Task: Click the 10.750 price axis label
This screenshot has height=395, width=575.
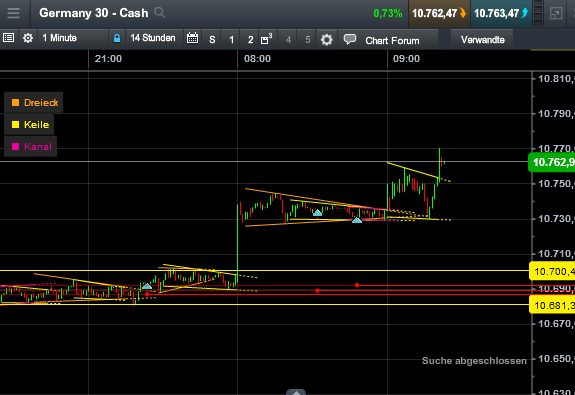Action: coord(556,183)
